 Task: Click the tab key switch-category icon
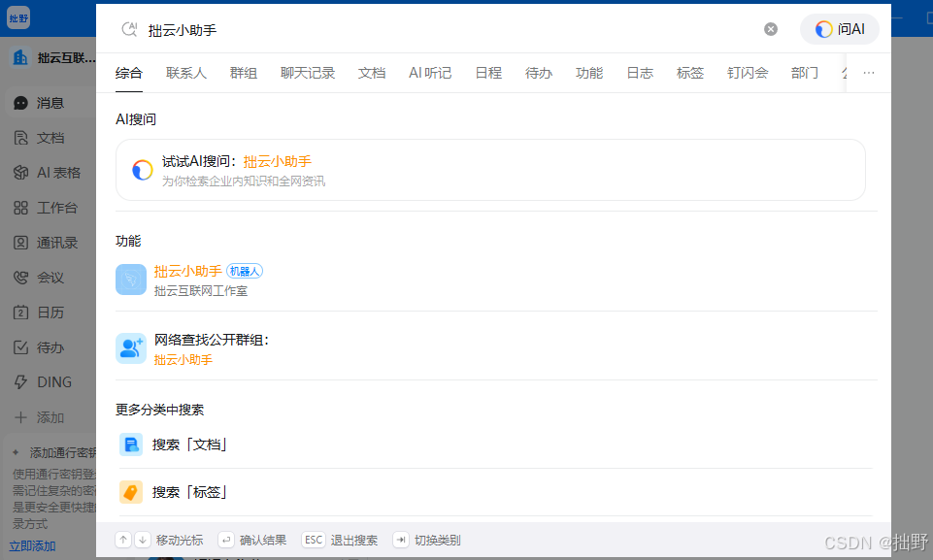401,540
